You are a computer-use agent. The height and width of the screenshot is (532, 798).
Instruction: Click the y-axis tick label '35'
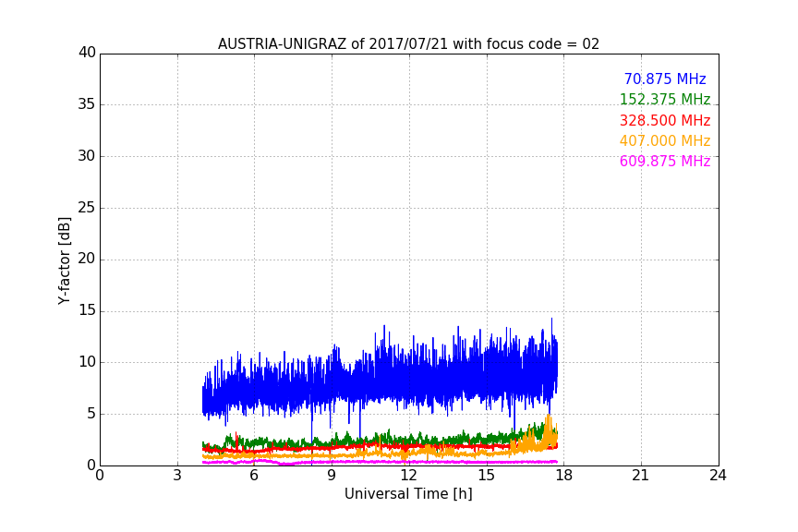point(87,104)
